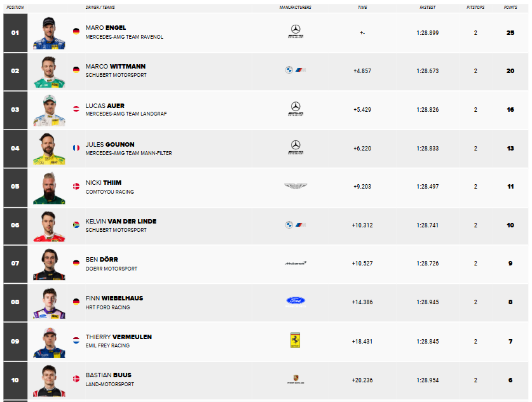Click the Mercedes-AMG logo for Maro Engel
The image size is (532, 402).
click(x=296, y=32)
